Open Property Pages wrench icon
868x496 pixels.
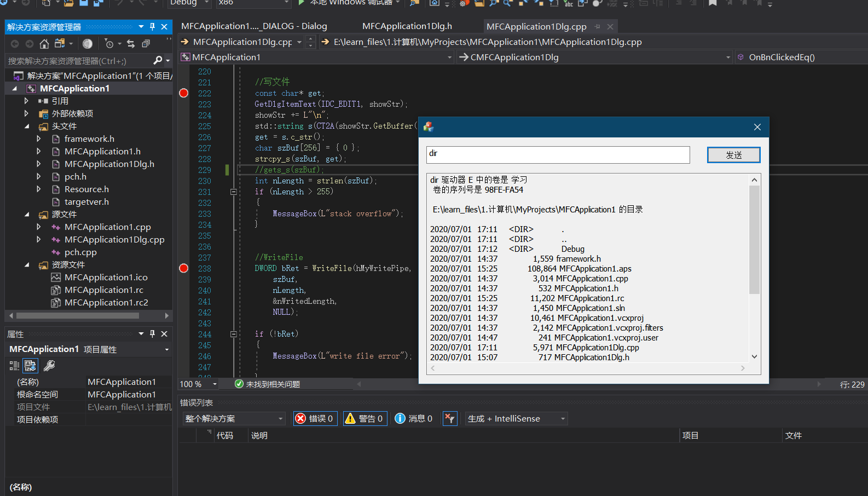(x=49, y=365)
